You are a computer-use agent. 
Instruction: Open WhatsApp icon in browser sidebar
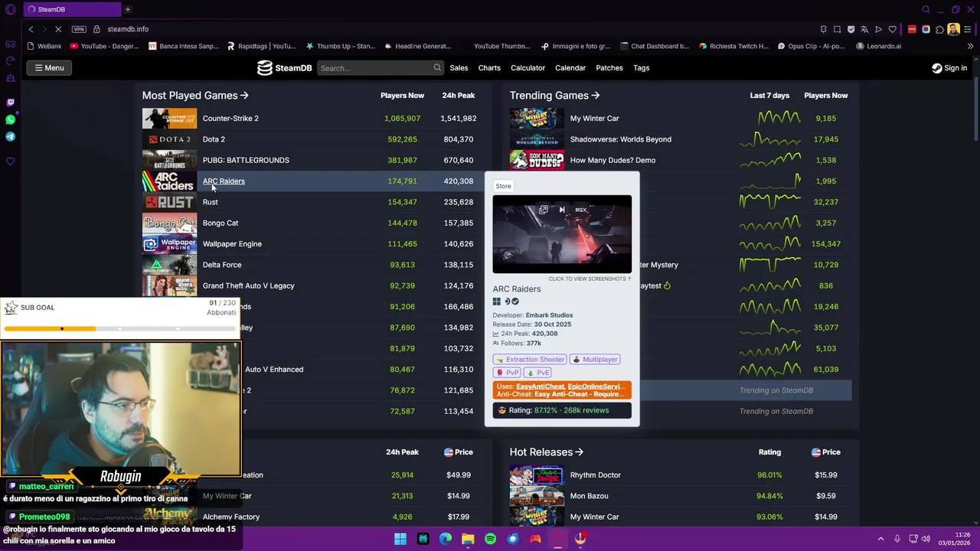point(11,120)
